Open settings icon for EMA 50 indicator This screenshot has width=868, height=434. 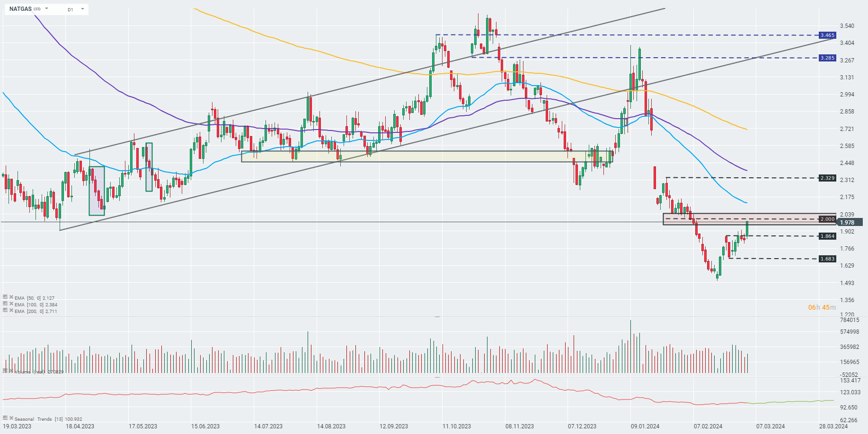tap(5, 297)
